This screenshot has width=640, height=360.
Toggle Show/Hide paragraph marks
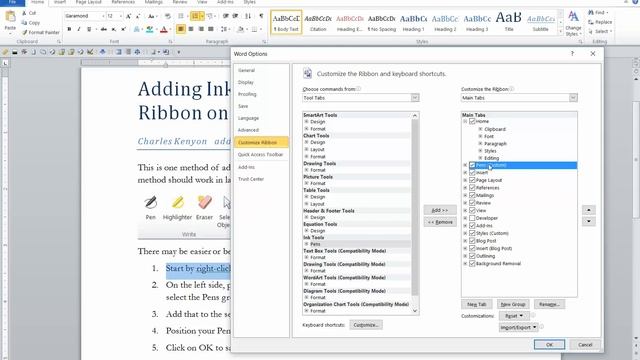click(261, 16)
